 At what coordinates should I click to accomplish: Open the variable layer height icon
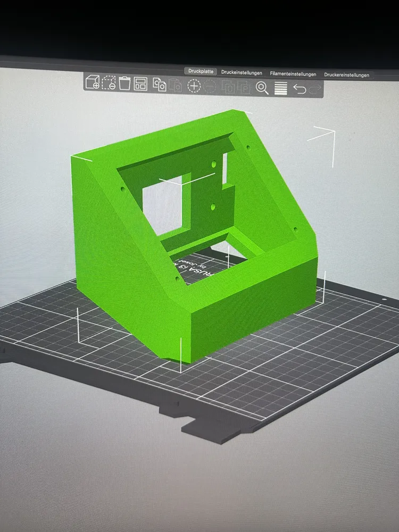[x=280, y=88]
